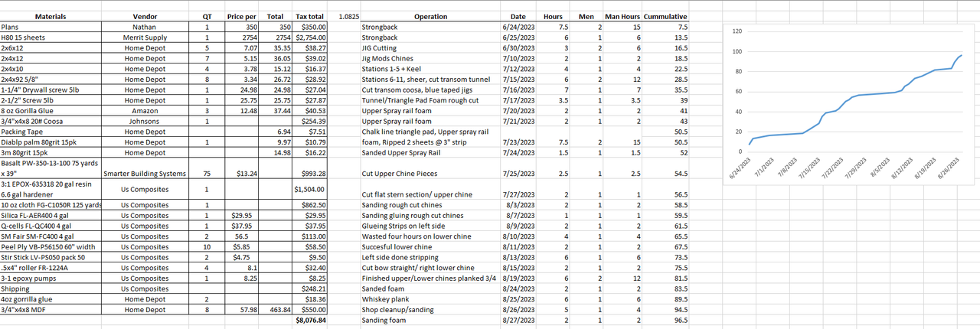Click the Stations 1-5 + Keel cell
The width and height of the screenshot is (980, 329).
[x=431, y=68]
